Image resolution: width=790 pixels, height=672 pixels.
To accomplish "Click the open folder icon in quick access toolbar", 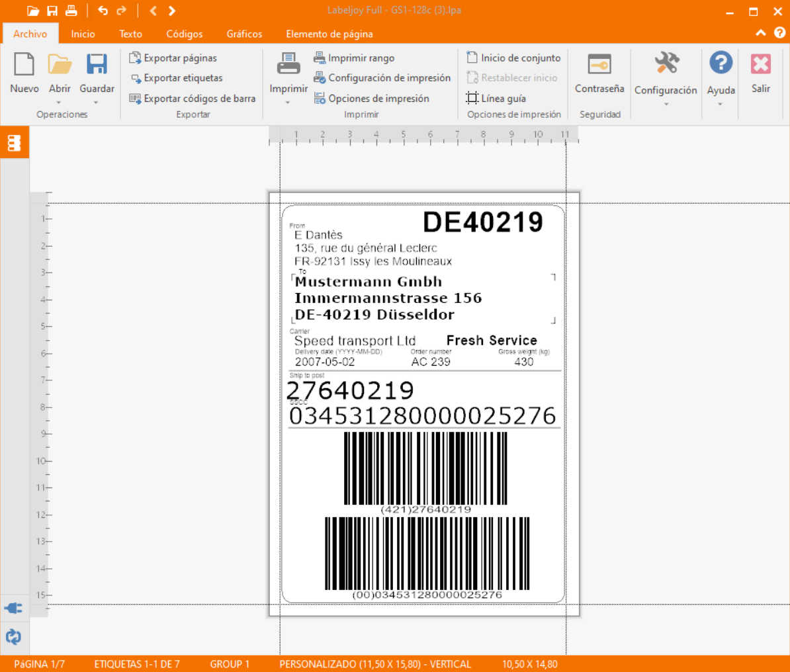I will point(33,11).
